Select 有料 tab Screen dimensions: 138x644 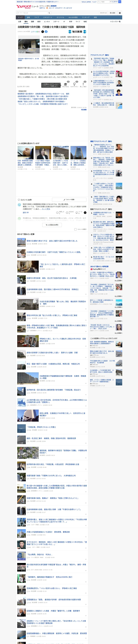pyautogui.click(x=95, y=17)
